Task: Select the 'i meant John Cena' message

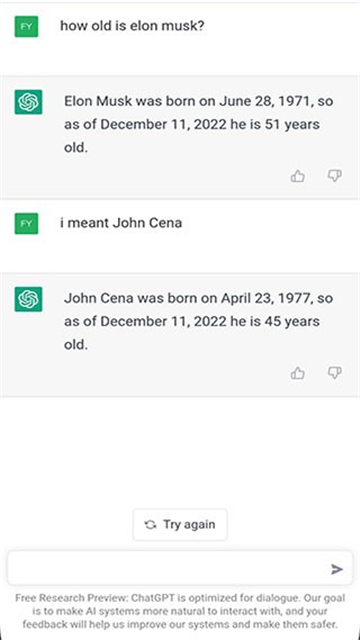Action: point(121,223)
